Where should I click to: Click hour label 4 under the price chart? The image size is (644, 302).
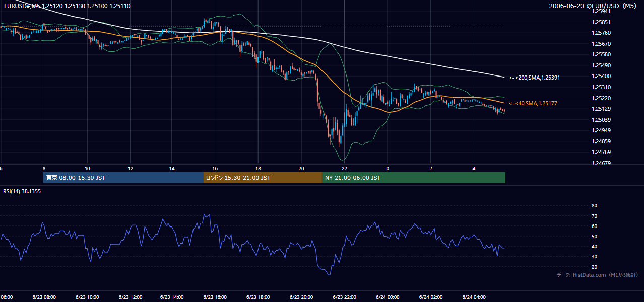(x=474, y=168)
